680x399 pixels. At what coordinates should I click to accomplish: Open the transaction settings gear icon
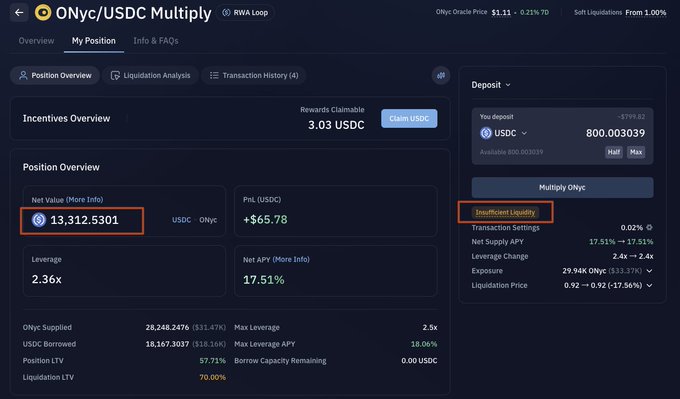point(649,227)
